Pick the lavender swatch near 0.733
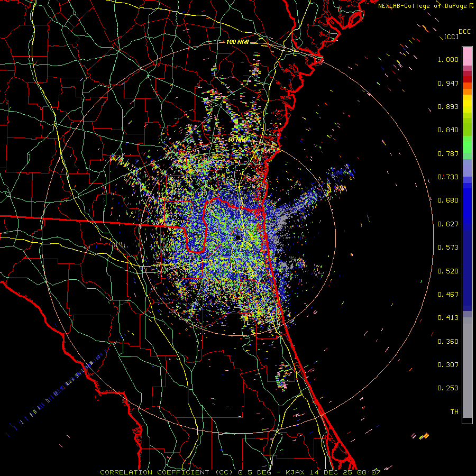 [x=467, y=168]
